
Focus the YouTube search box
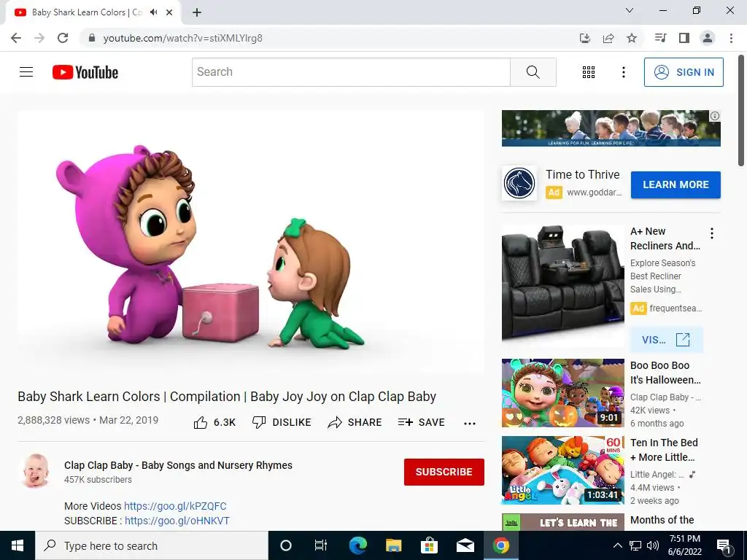tap(351, 72)
